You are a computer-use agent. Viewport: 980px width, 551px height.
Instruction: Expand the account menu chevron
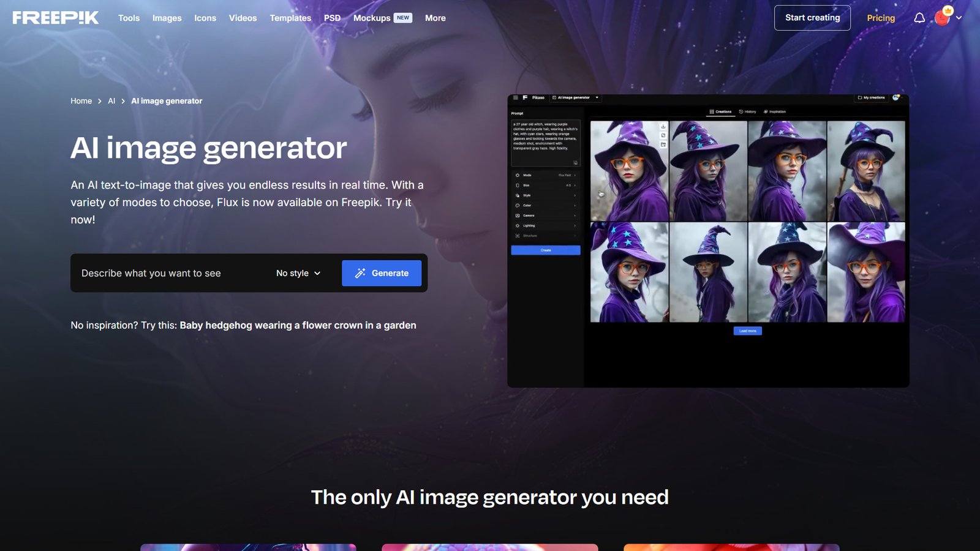[x=959, y=18]
